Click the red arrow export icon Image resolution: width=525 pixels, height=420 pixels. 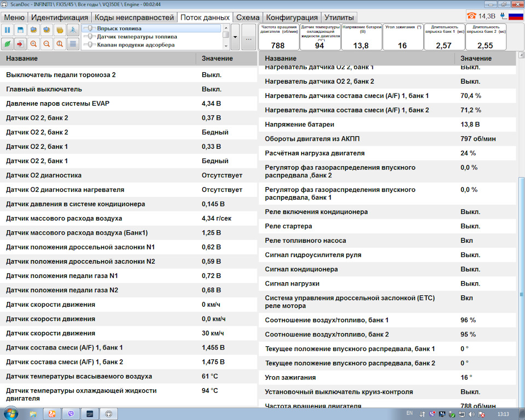[x=20, y=44]
